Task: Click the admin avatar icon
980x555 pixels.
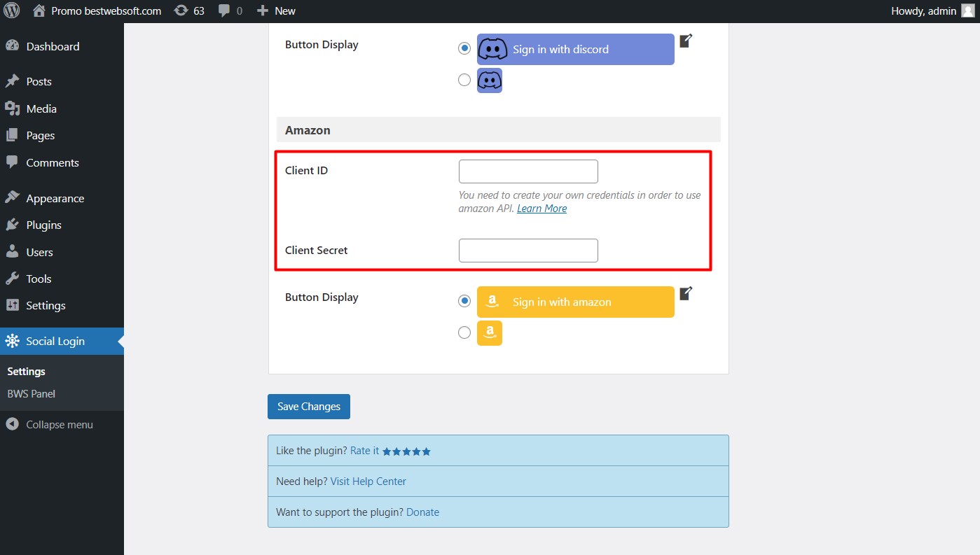Action: click(x=967, y=10)
